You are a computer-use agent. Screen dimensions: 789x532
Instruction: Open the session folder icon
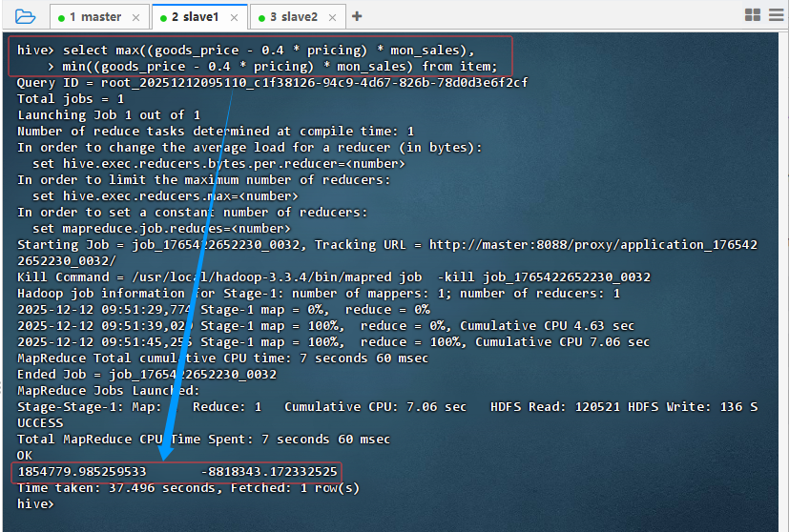pyautogui.click(x=25, y=16)
